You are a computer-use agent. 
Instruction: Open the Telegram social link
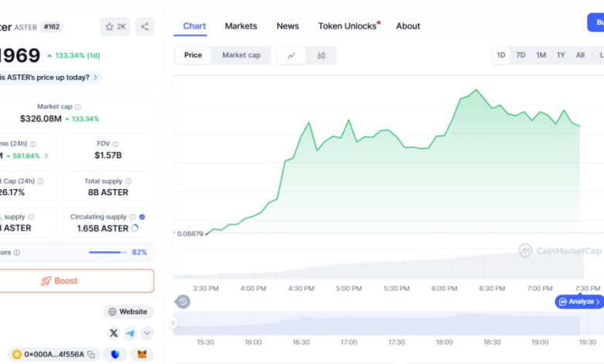[130, 333]
